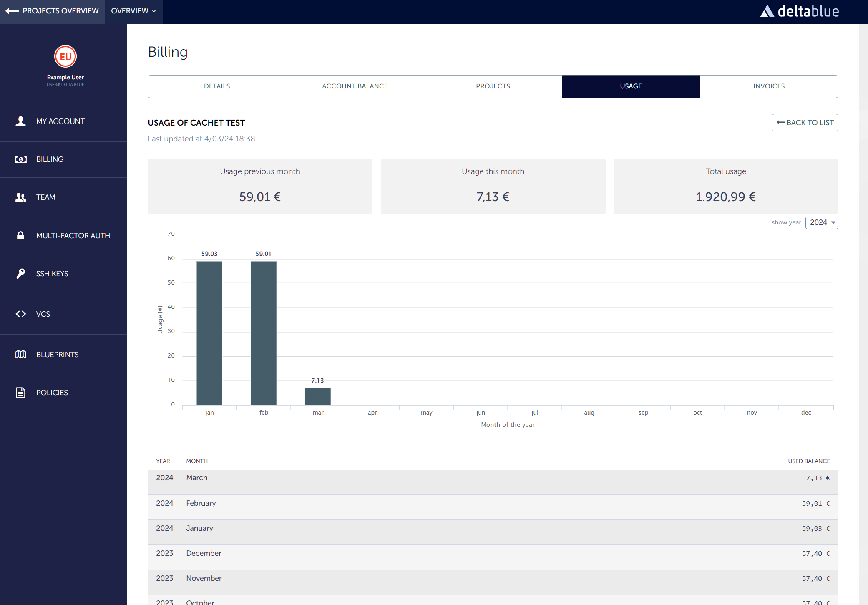Click the February bar in the usage chart
This screenshot has width=868, height=605.
click(264, 333)
